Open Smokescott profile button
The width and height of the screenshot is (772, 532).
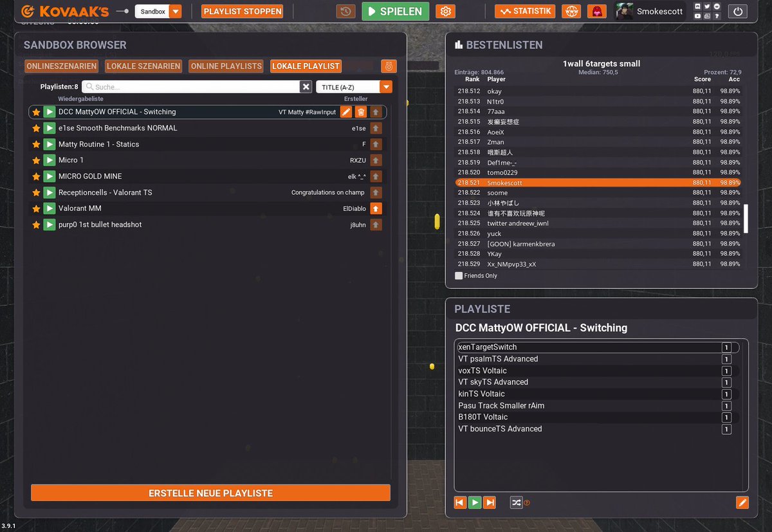coord(650,11)
